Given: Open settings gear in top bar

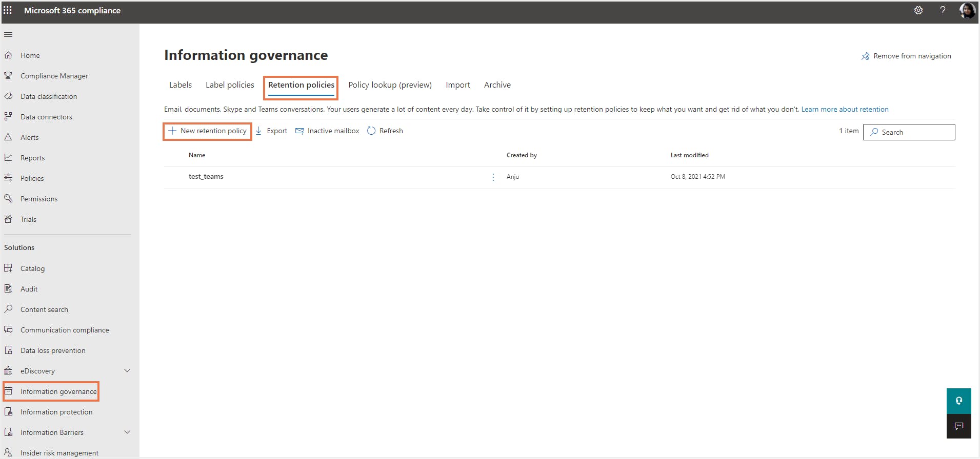Looking at the screenshot, I should point(918,10).
